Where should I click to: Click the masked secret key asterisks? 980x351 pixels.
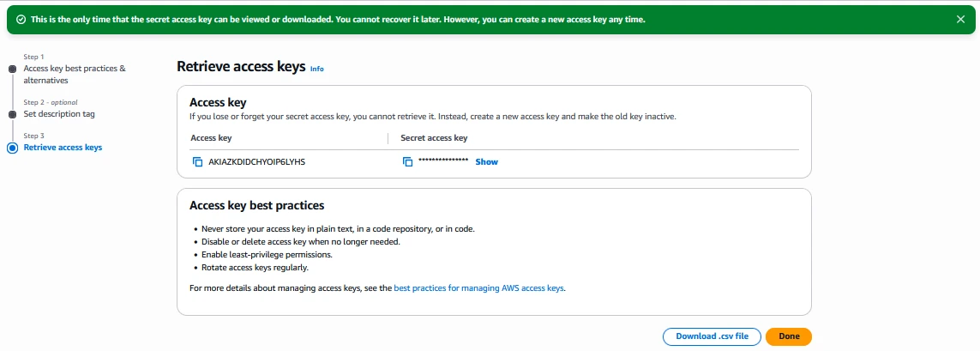click(x=443, y=160)
